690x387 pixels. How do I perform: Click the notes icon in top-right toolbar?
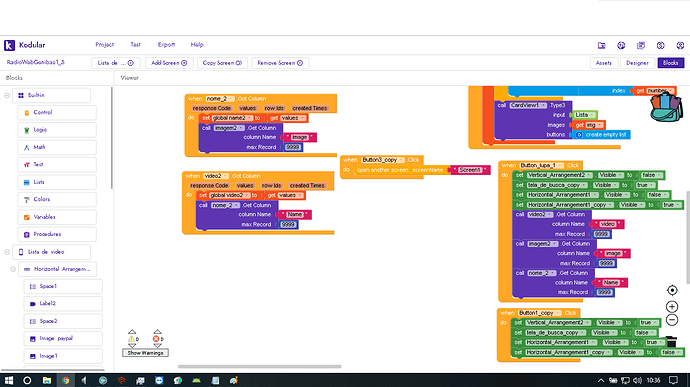pyautogui.click(x=641, y=45)
